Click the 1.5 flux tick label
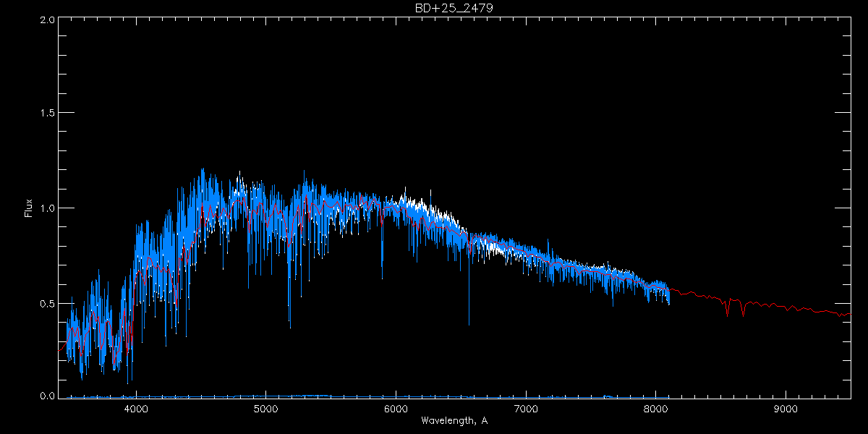 click(48, 114)
